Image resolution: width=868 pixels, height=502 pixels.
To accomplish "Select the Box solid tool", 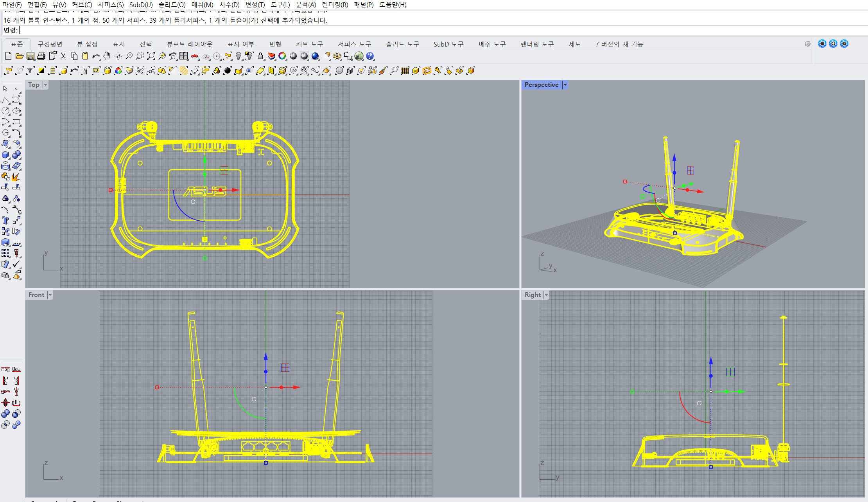I will [x=5, y=155].
